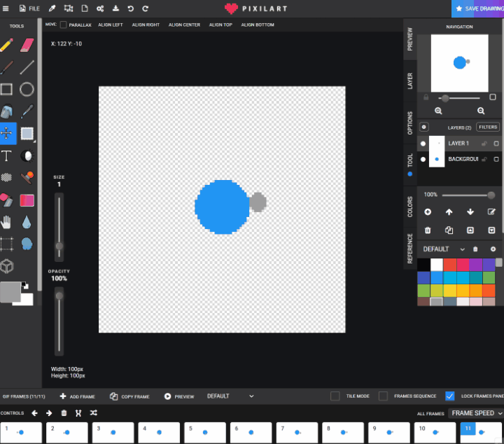Open the hamburger main menu
Image resolution: width=504 pixels, height=444 pixels.
pos(6,8)
